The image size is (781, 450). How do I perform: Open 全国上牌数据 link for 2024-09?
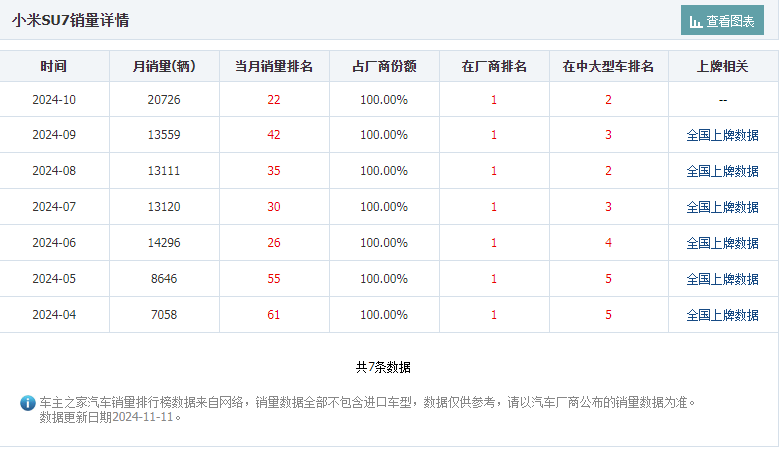click(722, 135)
